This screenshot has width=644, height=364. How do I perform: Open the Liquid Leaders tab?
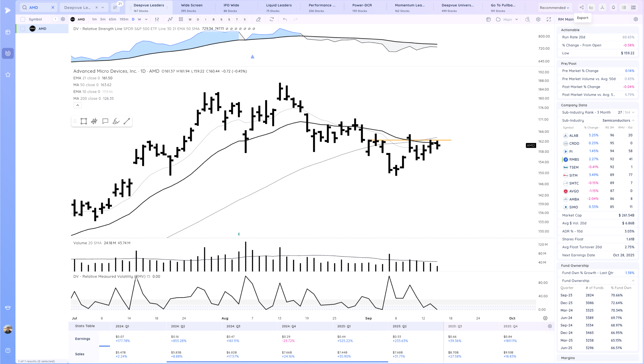[x=279, y=8]
